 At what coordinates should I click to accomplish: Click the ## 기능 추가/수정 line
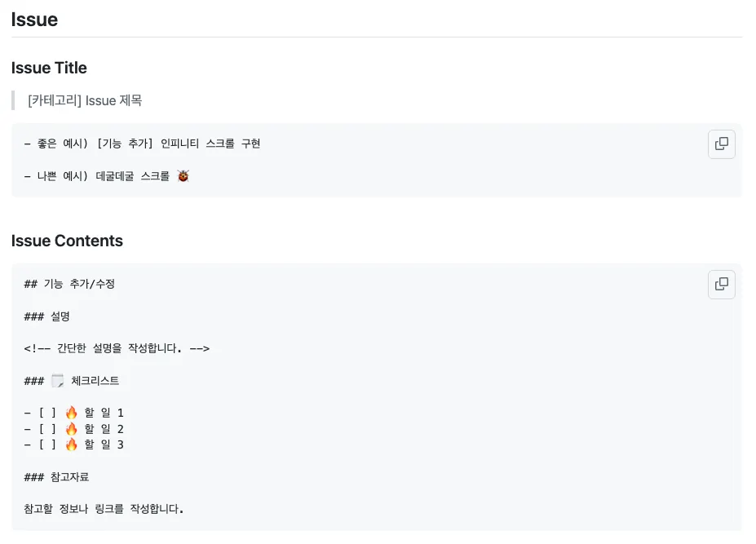pyautogui.click(x=69, y=284)
